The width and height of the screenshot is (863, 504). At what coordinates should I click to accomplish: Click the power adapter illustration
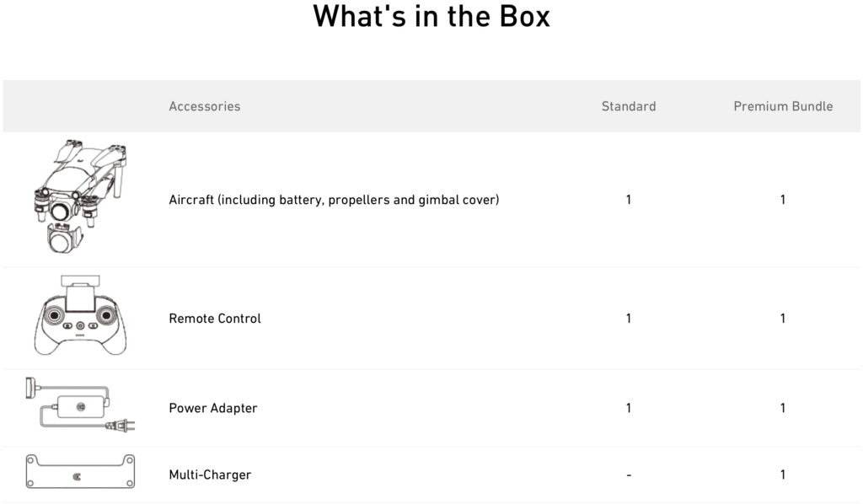click(80, 405)
